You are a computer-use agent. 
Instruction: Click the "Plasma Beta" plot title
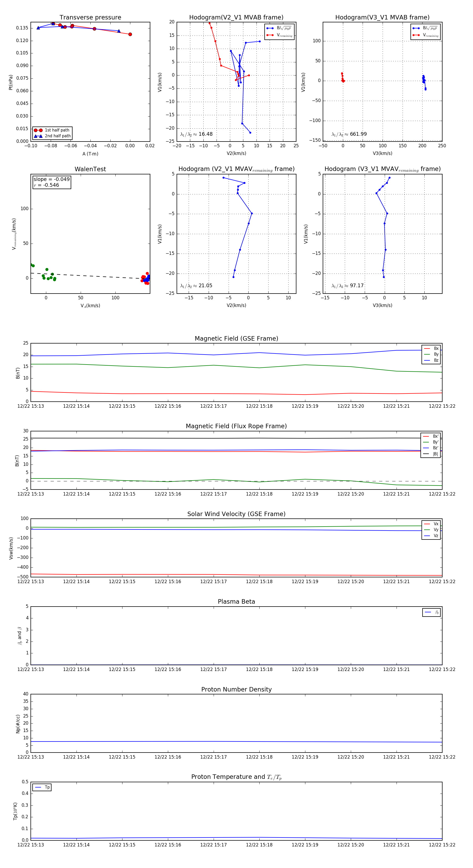coord(236,602)
